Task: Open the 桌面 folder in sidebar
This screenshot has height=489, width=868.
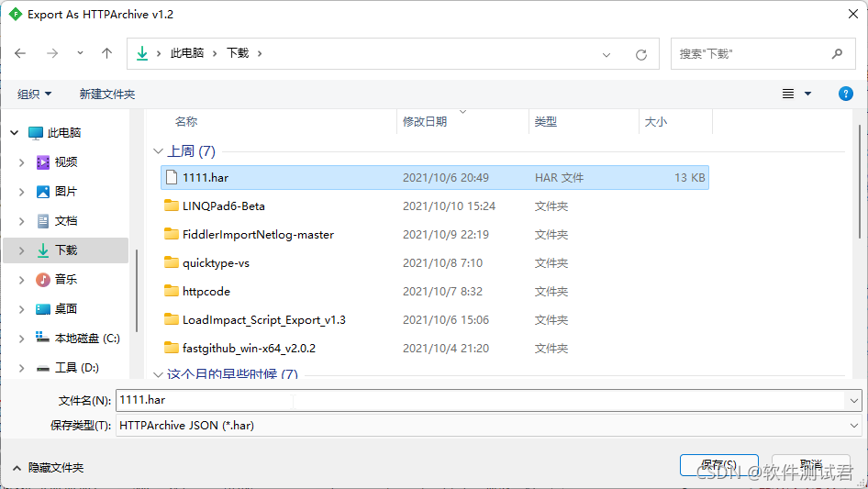Action: [x=65, y=309]
